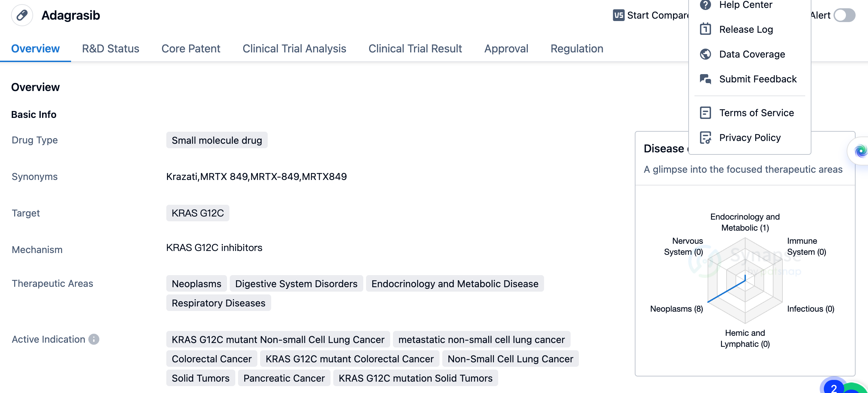Switch to the R&D Status tab
This screenshot has height=393, width=868.
(x=110, y=49)
